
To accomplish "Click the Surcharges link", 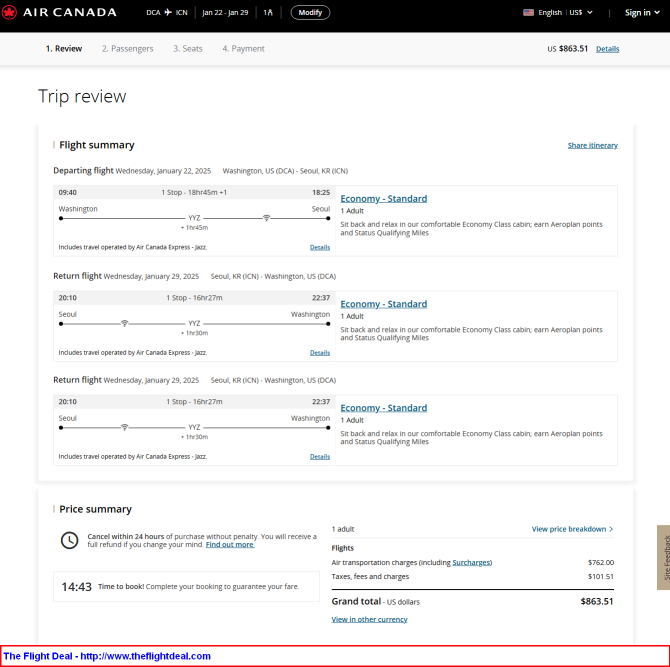I will tap(471, 563).
